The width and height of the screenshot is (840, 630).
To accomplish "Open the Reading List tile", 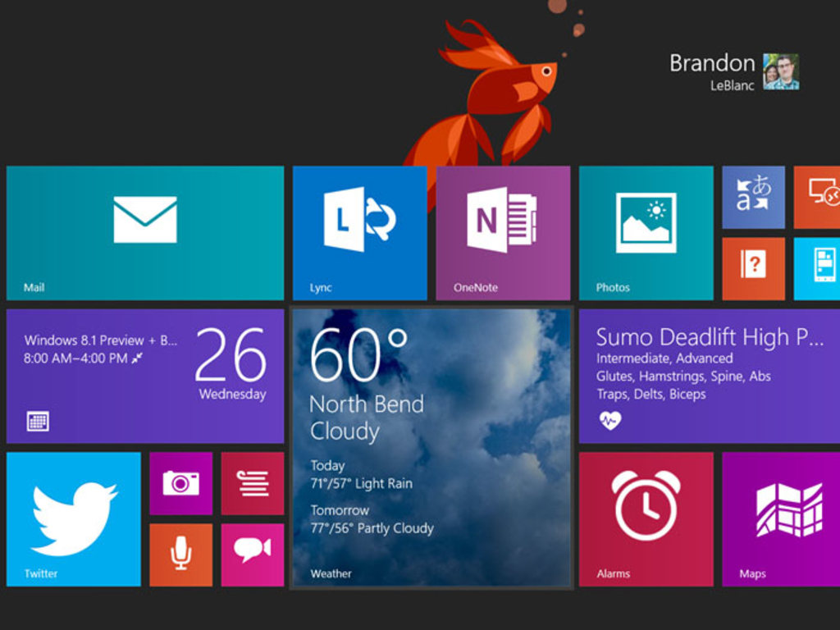I will click(252, 483).
